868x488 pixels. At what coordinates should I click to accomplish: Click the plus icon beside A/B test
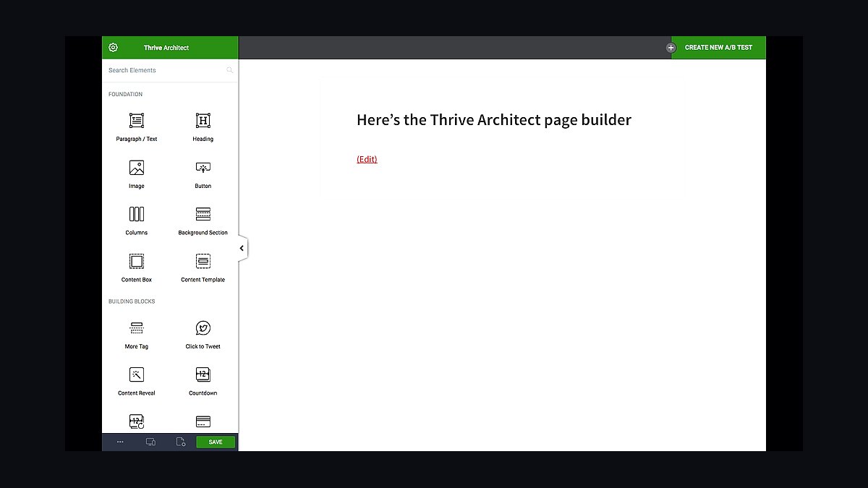coord(671,48)
